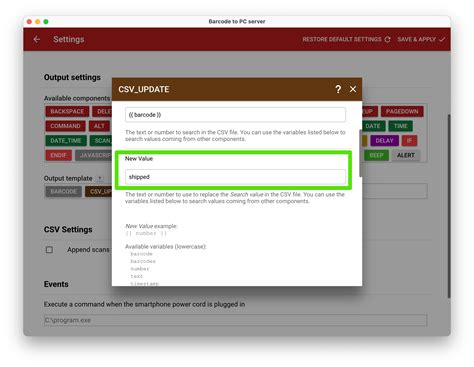The height and width of the screenshot is (367, 474).
Task: Click 'barcode' in available variables list
Action: [x=141, y=254]
